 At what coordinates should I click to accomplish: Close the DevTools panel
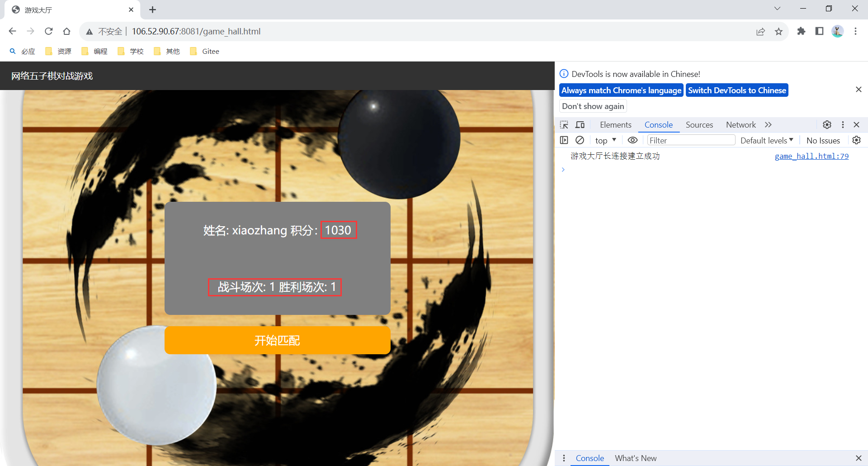856,125
